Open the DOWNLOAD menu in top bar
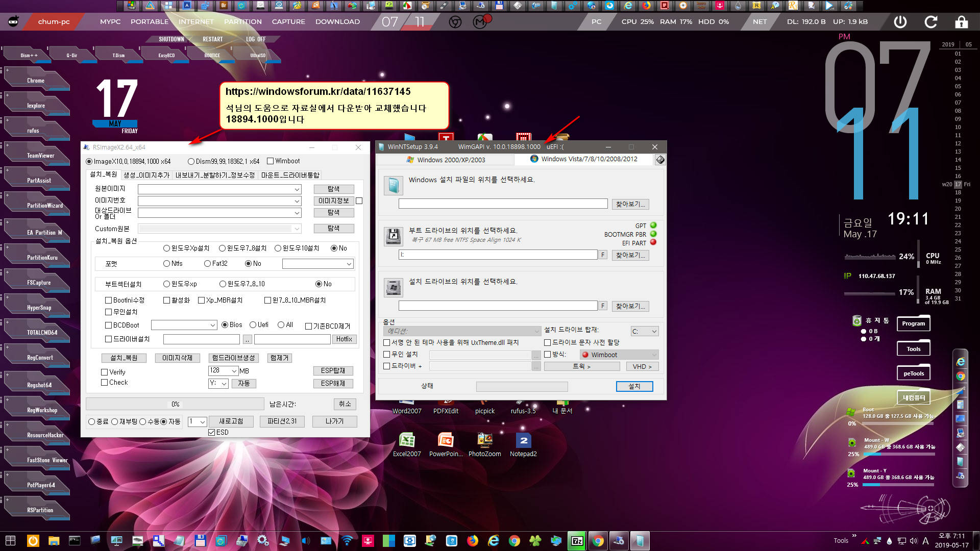The image size is (980, 551). 337,22
